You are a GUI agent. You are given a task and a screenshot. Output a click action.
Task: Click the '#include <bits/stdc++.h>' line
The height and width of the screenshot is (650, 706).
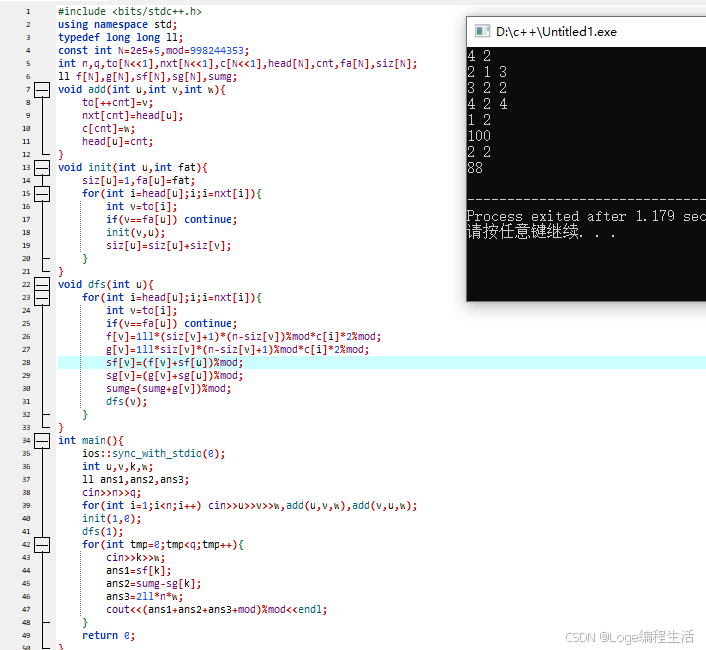[130, 12]
